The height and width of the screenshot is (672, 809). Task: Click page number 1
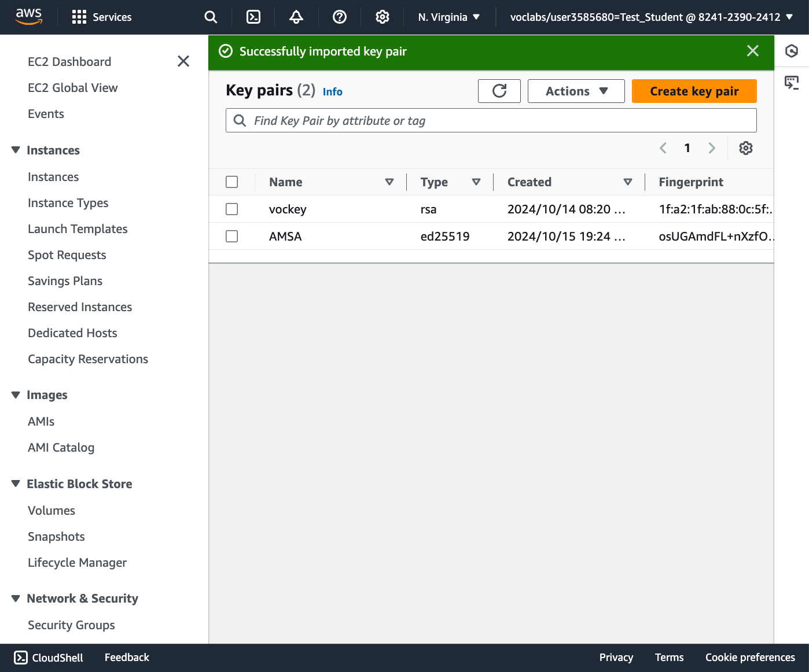point(687,148)
